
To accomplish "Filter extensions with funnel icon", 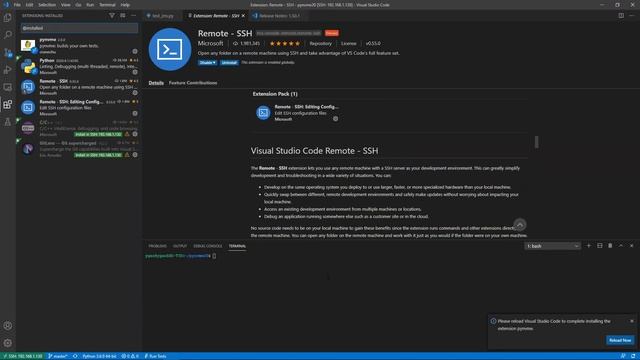I will coord(111,16).
